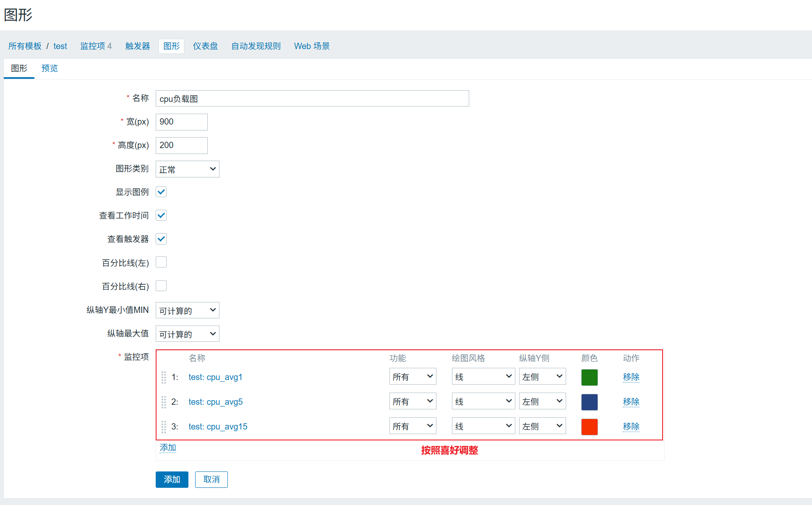Open the green color swatch for cpu_avg1
Viewport: 812px width, 505px height.
pyautogui.click(x=589, y=377)
